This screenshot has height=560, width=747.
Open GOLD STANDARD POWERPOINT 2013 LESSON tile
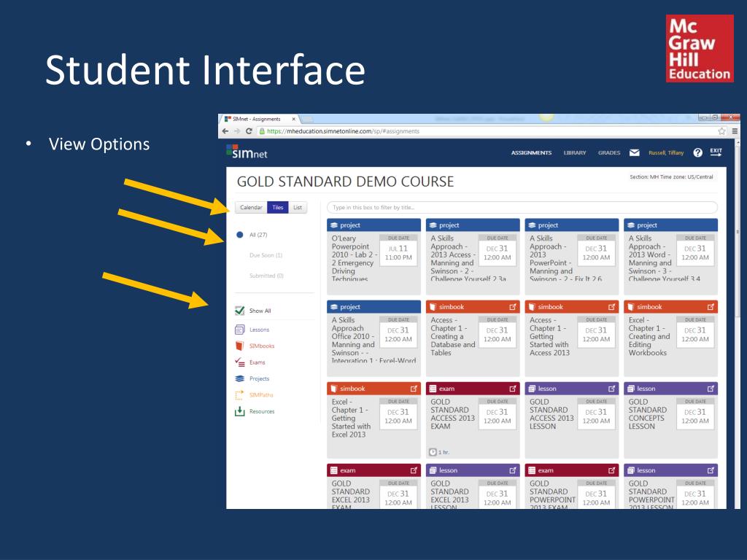coord(671,486)
